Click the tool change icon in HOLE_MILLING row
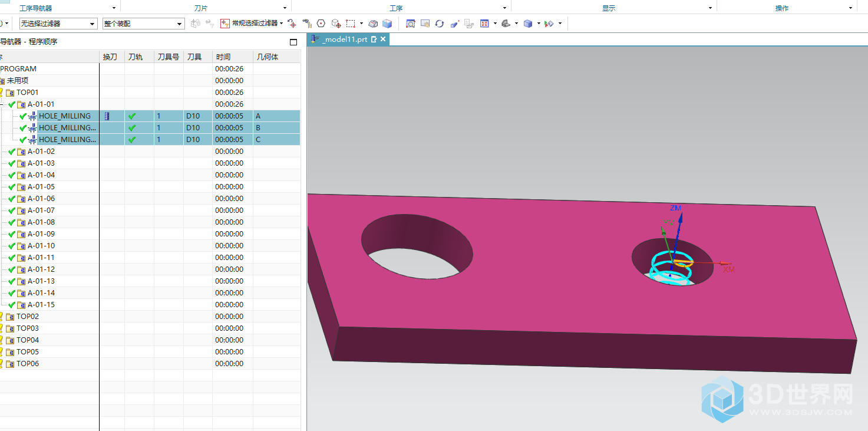868x431 pixels. tap(107, 116)
